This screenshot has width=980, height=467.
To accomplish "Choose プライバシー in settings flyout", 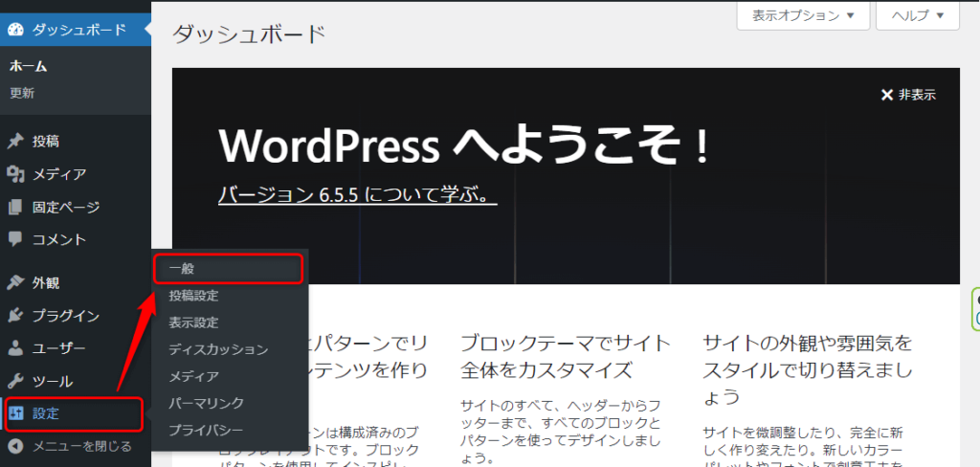I will point(206,430).
